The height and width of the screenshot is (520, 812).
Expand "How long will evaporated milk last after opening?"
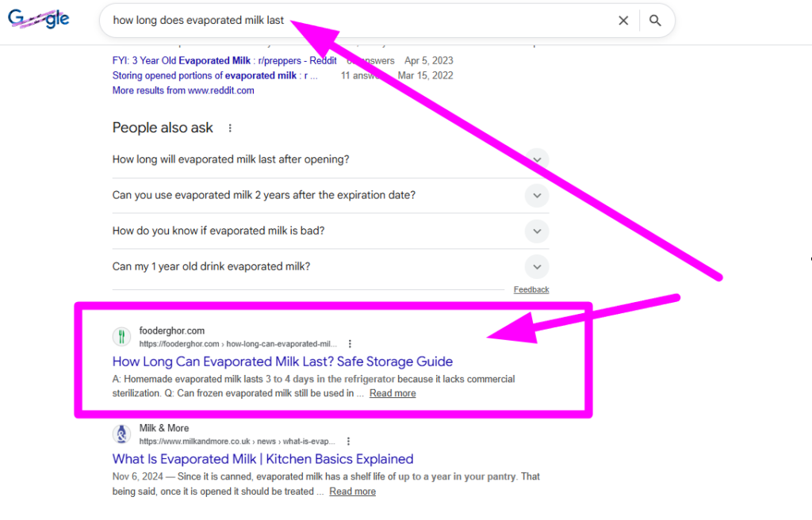[537, 159]
